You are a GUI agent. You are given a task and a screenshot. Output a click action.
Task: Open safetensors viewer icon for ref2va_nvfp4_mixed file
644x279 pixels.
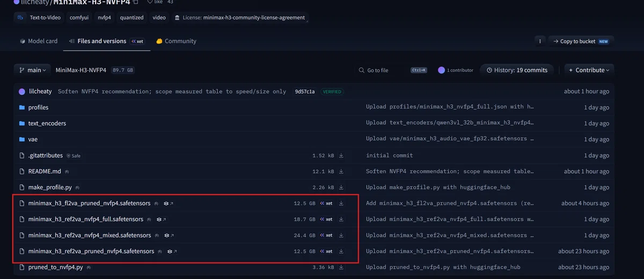point(169,236)
